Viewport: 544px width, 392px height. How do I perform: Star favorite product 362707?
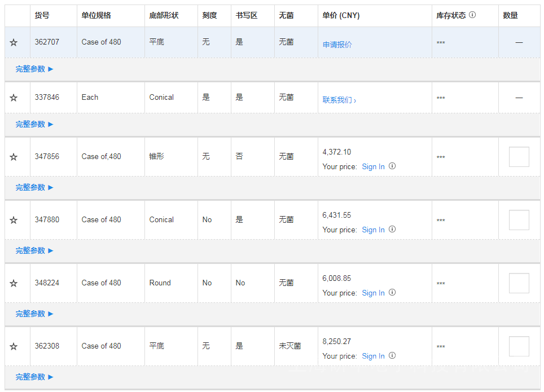coord(14,42)
